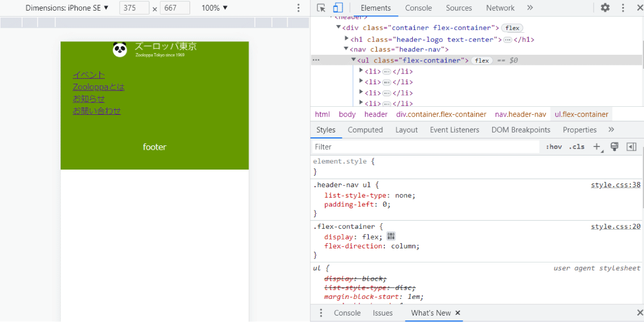Toggle the computed styles sidebar icon

(632, 147)
